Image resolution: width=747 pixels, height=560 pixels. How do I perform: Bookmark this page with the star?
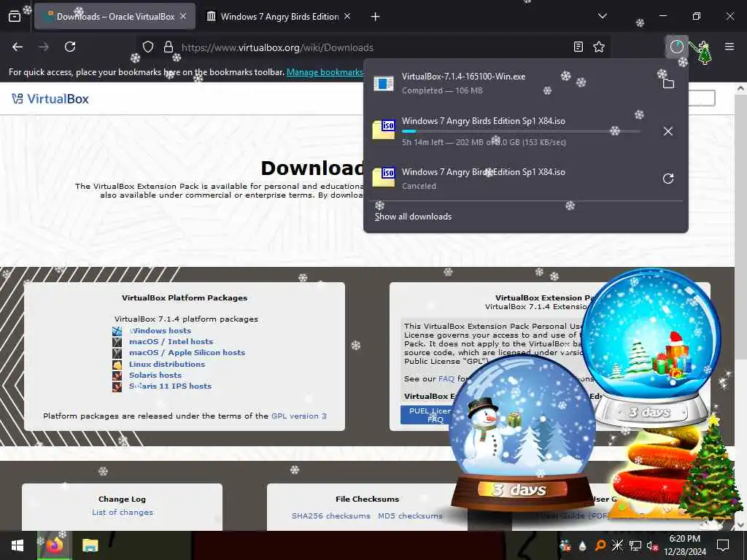point(599,47)
